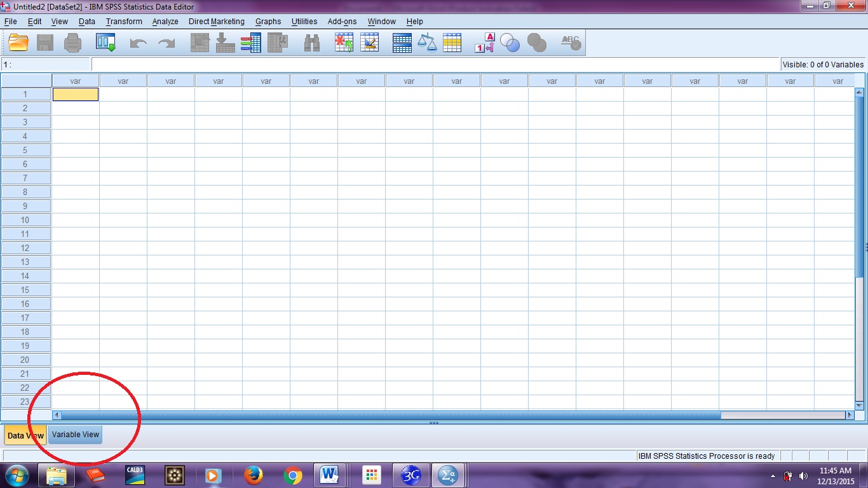This screenshot has height=488, width=868.
Task: Click the vertical scrollbar down arrow
Action: click(860, 405)
